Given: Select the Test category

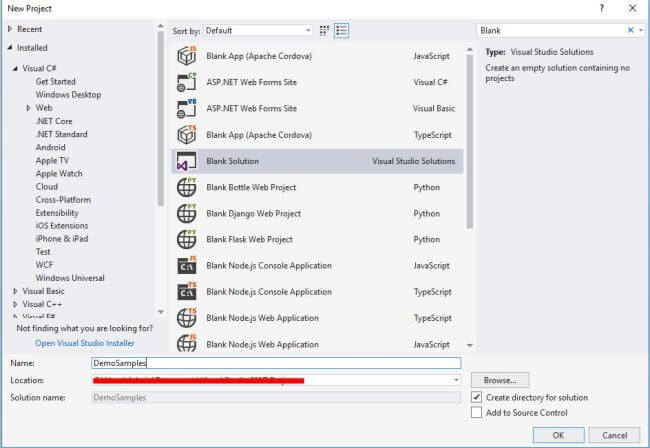Looking at the screenshot, I should pyautogui.click(x=43, y=252).
